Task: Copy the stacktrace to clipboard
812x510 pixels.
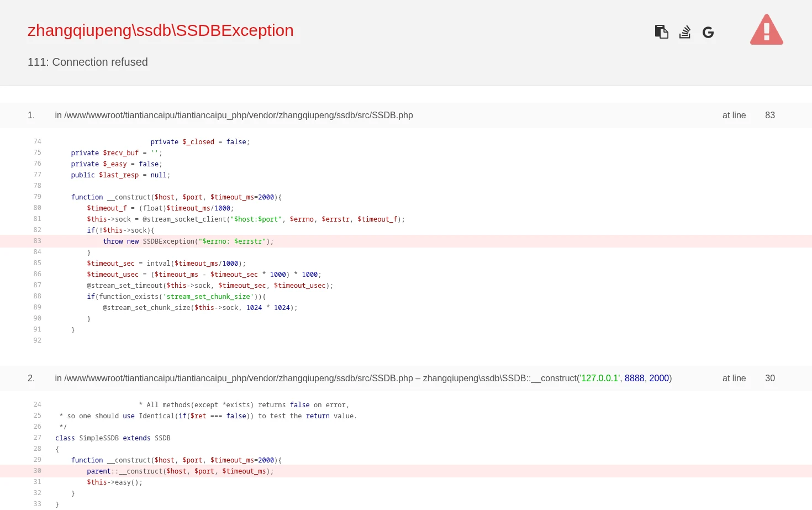Action: [661, 32]
